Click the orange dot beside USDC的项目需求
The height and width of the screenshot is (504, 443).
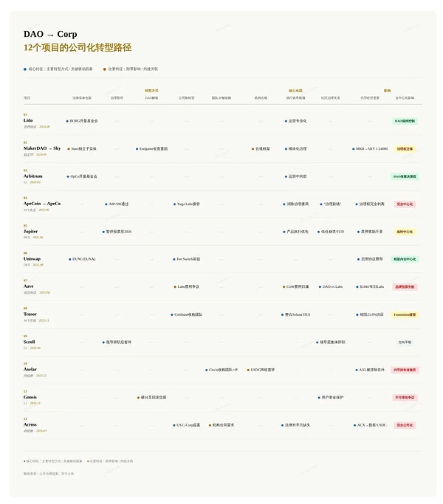coord(247,370)
